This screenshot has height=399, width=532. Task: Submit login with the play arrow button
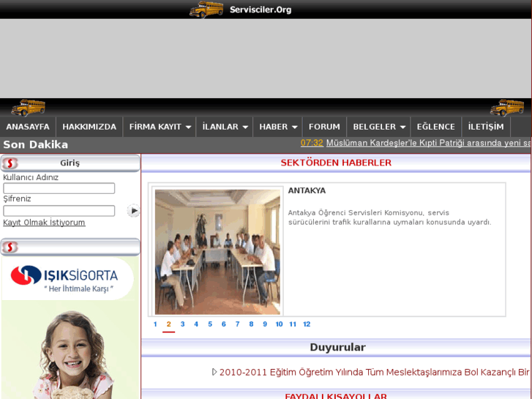pos(134,211)
